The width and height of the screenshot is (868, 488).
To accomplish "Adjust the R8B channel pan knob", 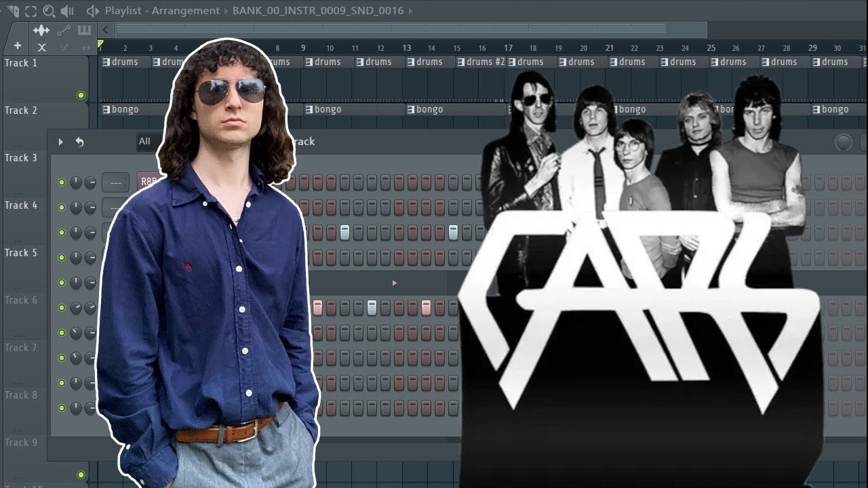I will pos(75,182).
